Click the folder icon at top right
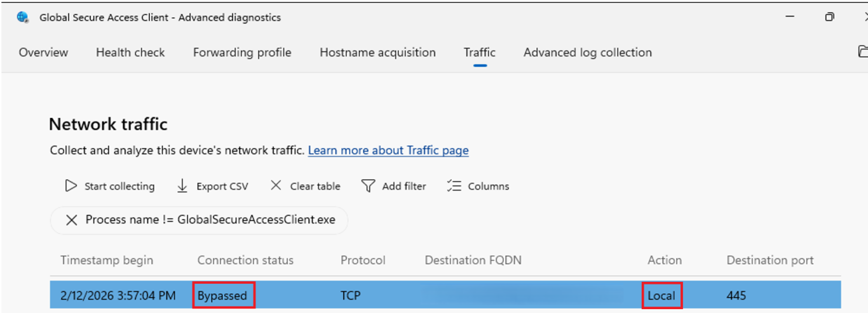The height and width of the screenshot is (313, 868). 862,52
